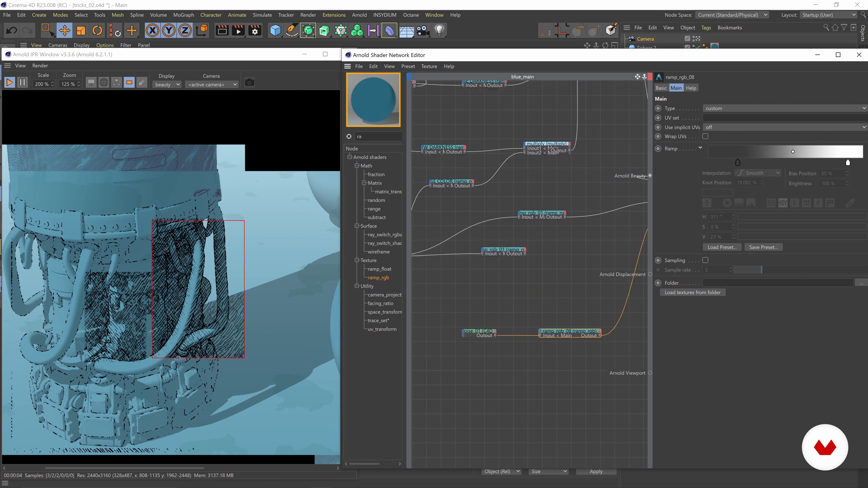Image resolution: width=868 pixels, height=488 pixels.
Task: Click the Apply button
Action: click(596, 472)
